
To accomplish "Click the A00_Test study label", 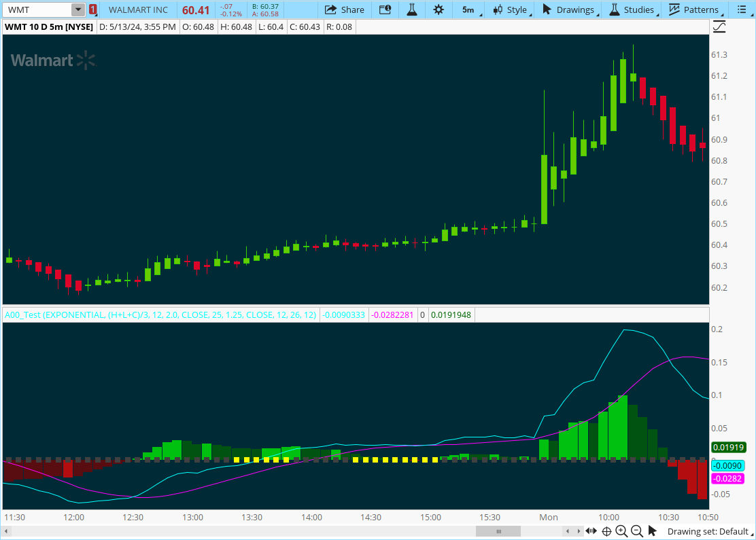I will pos(160,315).
